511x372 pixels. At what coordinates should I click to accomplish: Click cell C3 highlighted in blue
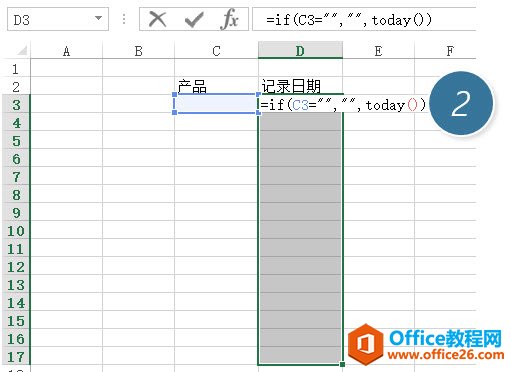(x=216, y=104)
